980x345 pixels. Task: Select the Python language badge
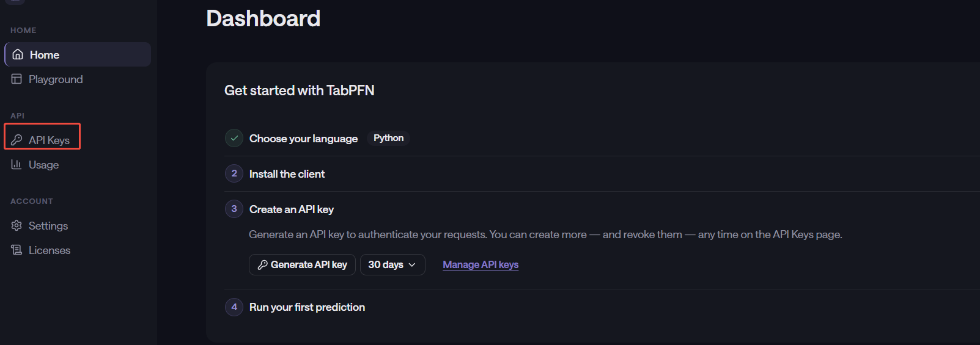(x=388, y=138)
